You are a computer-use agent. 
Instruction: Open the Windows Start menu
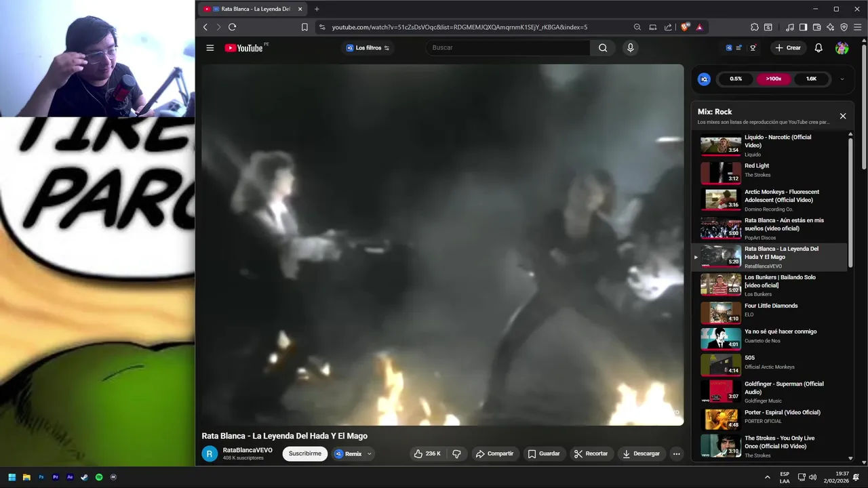[x=12, y=477]
